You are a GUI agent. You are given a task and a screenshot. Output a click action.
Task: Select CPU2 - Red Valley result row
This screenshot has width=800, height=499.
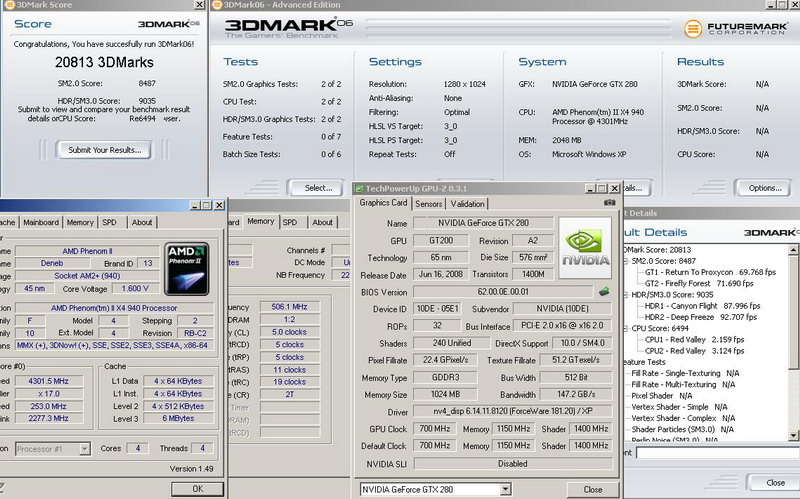[694, 351]
